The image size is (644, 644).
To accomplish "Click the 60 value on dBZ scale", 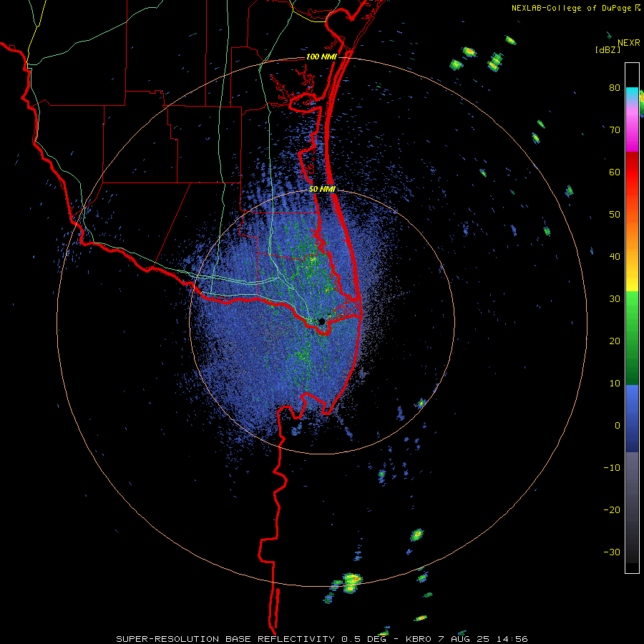I will (615, 172).
